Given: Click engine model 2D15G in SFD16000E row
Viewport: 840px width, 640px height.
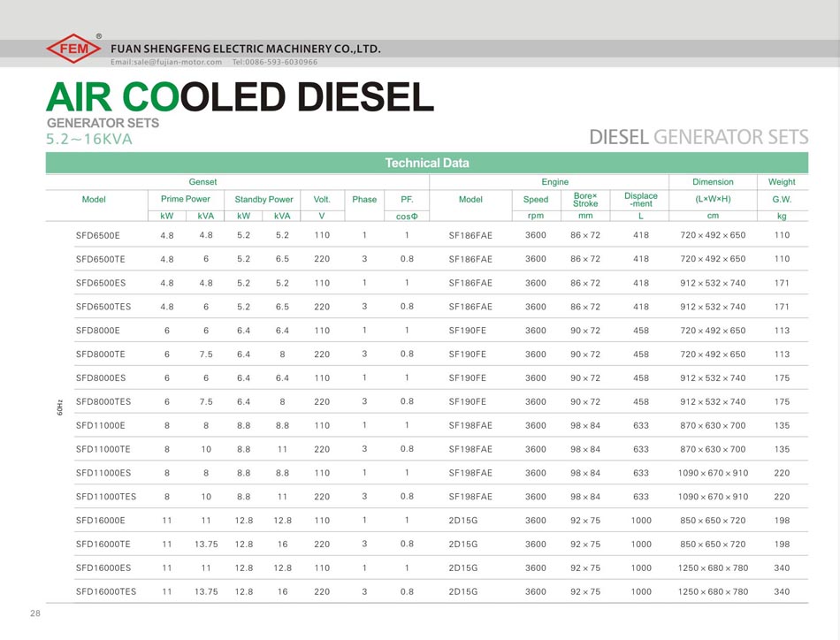Looking at the screenshot, I should (462, 521).
